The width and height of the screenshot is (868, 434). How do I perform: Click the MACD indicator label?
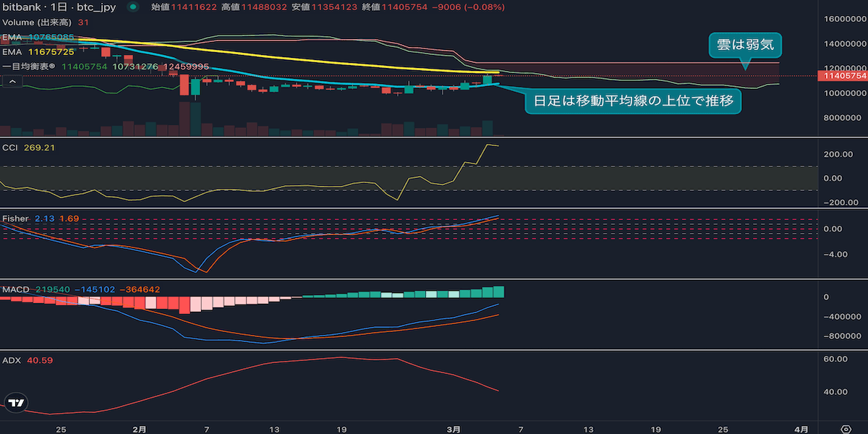(x=15, y=289)
